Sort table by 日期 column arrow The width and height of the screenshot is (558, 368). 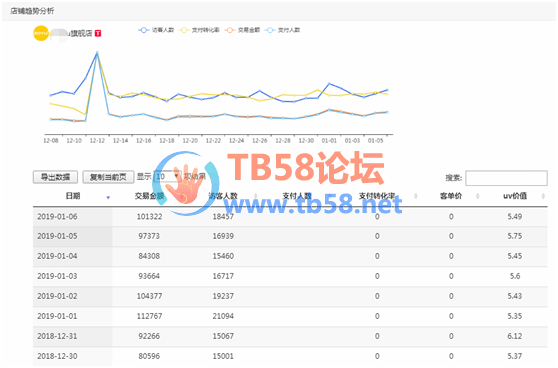(x=108, y=197)
